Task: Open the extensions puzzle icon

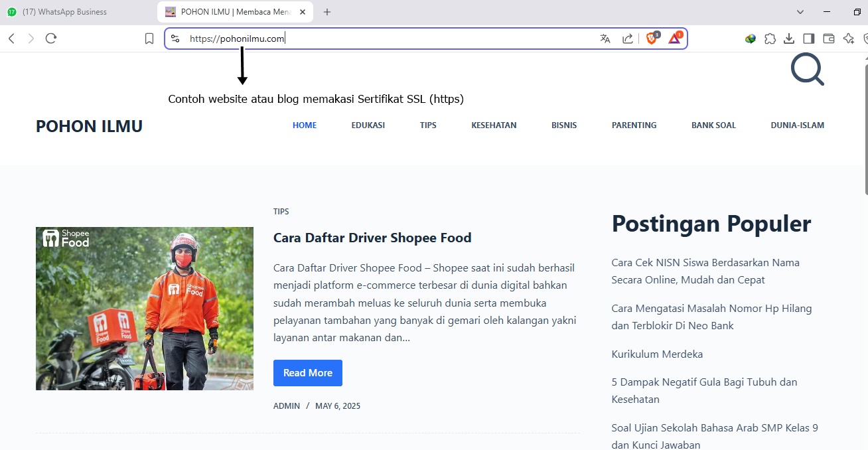Action: 770,38
